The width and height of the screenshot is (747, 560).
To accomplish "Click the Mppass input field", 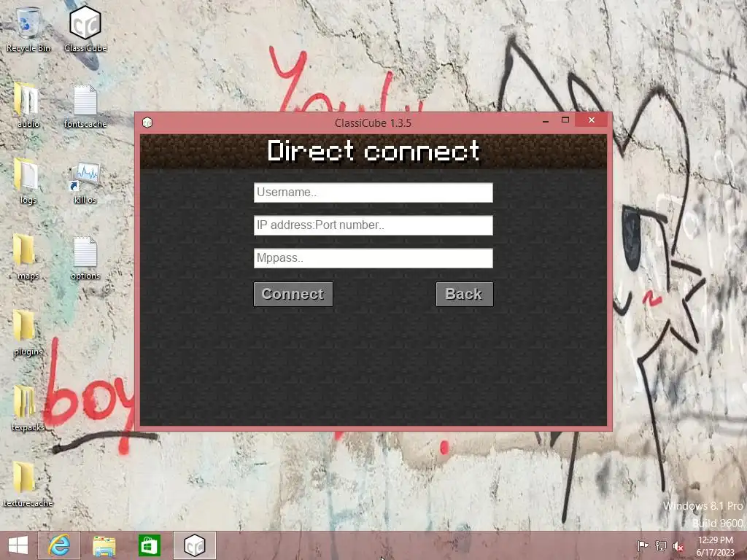I will 373,258.
